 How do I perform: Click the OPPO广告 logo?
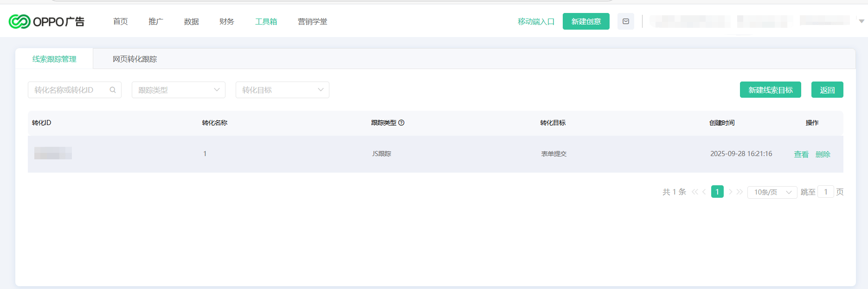tap(46, 21)
